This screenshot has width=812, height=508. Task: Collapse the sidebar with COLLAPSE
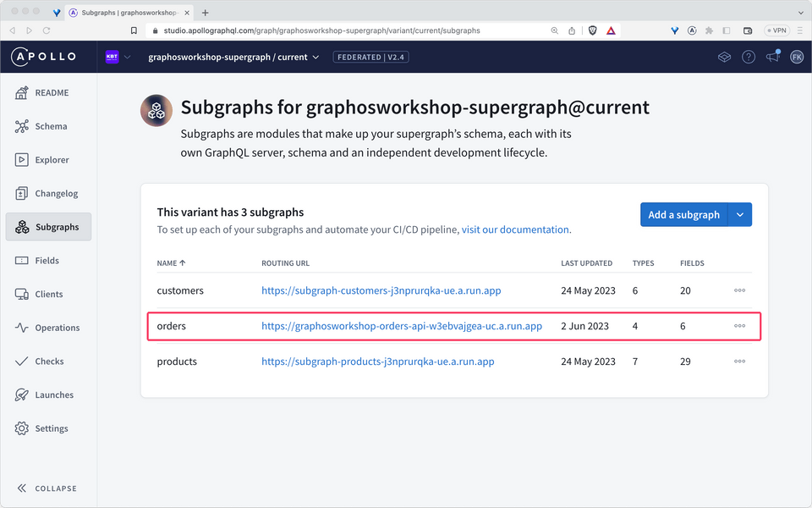[x=47, y=489]
